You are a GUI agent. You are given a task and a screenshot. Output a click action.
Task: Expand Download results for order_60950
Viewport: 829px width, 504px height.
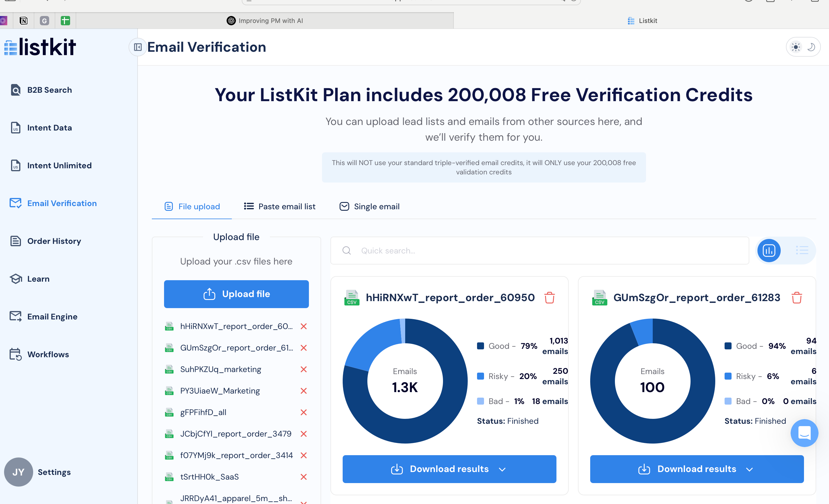click(x=449, y=469)
